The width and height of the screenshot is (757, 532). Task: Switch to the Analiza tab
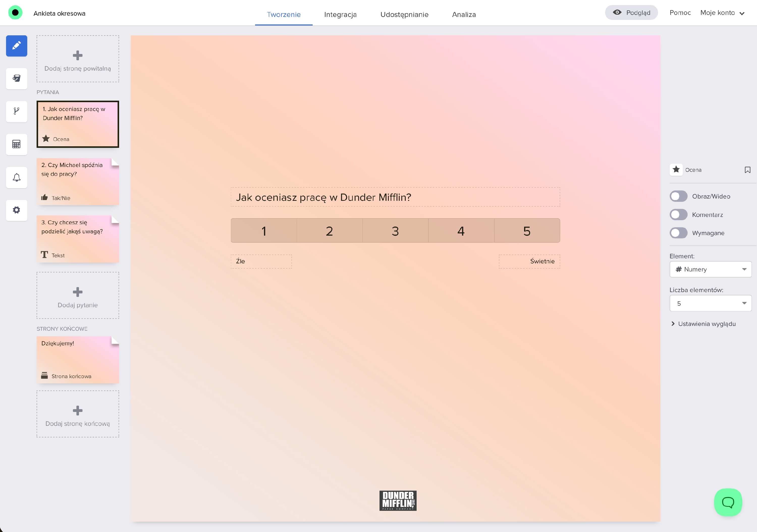tap(464, 14)
